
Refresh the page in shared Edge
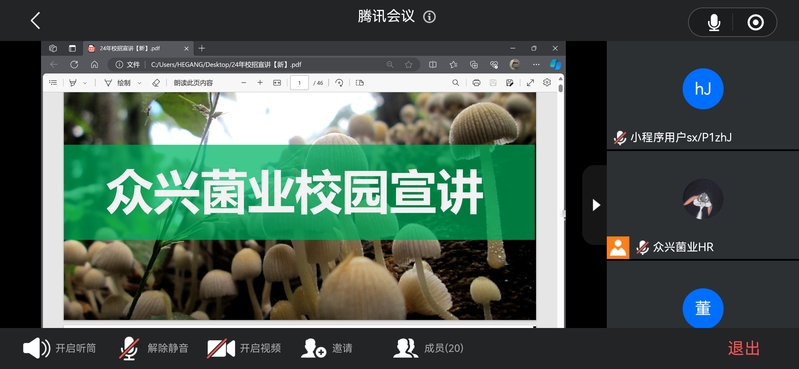[74, 65]
